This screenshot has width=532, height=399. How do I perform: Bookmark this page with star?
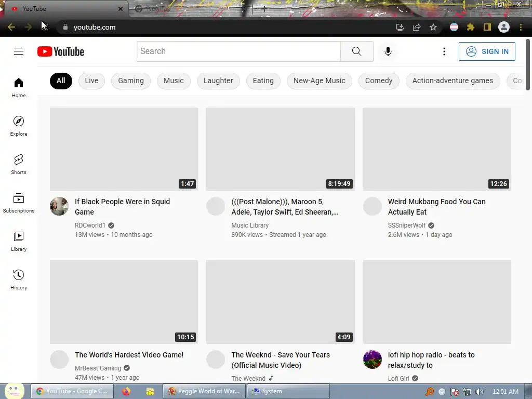click(x=433, y=27)
